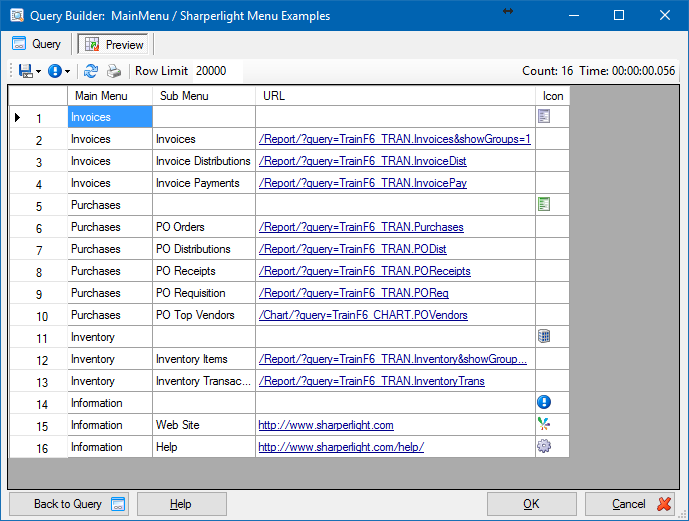Image resolution: width=689 pixels, height=521 pixels.
Task: Click the Main Menu column header
Action: click(110, 95)
